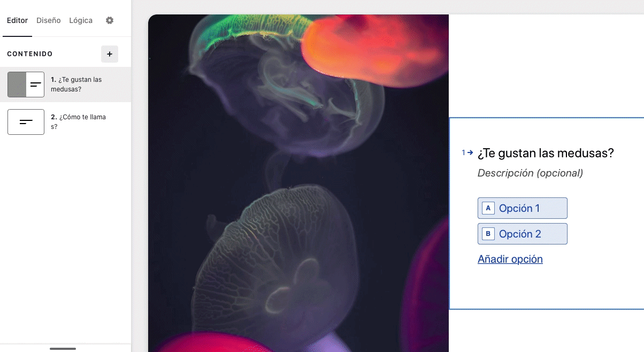
Task: Click the 'Añadir opción' link
Action: [x=510, y=259]
